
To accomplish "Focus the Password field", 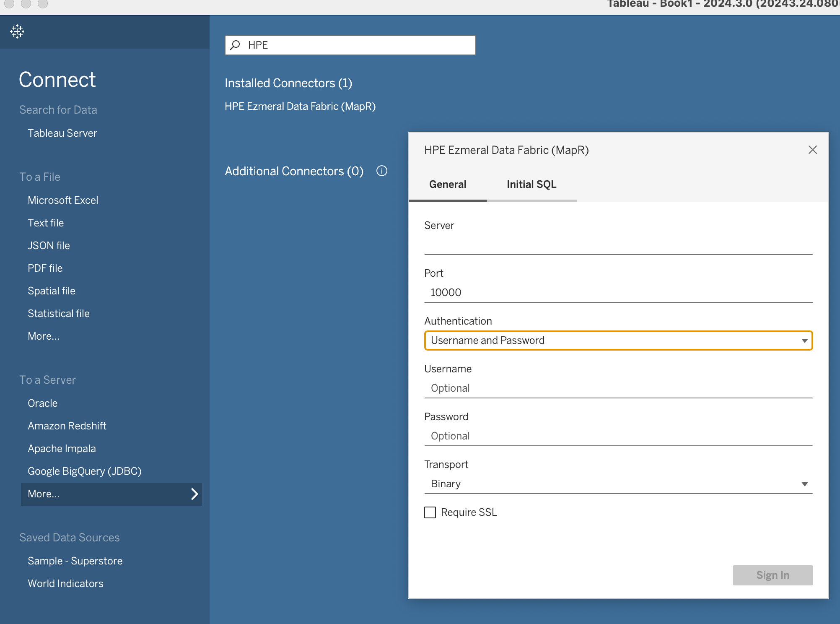I will [x=618, y=436].
